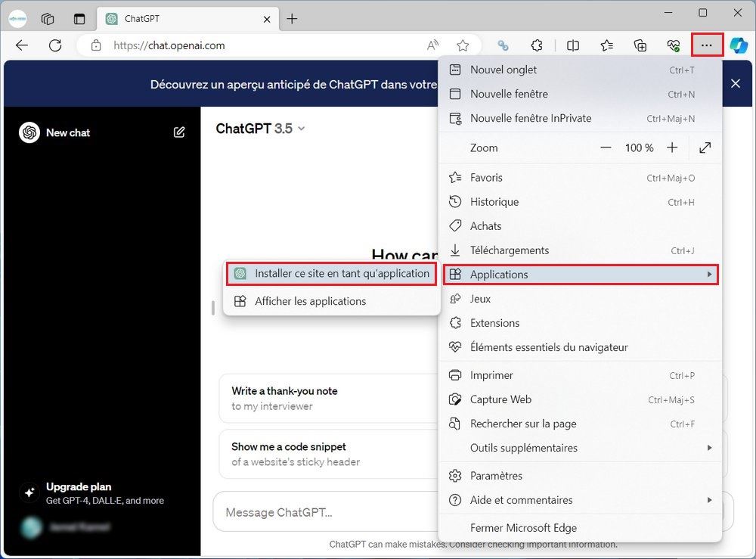Add page to favorites star icon

coord(463,45)
